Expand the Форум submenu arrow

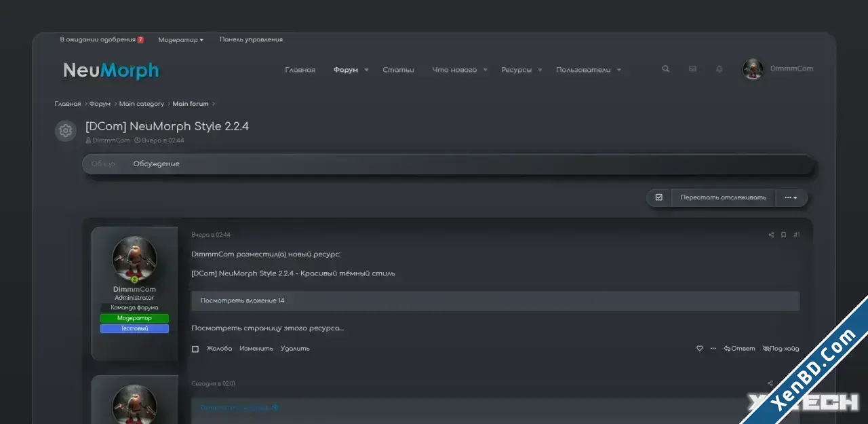pos(366,70)
